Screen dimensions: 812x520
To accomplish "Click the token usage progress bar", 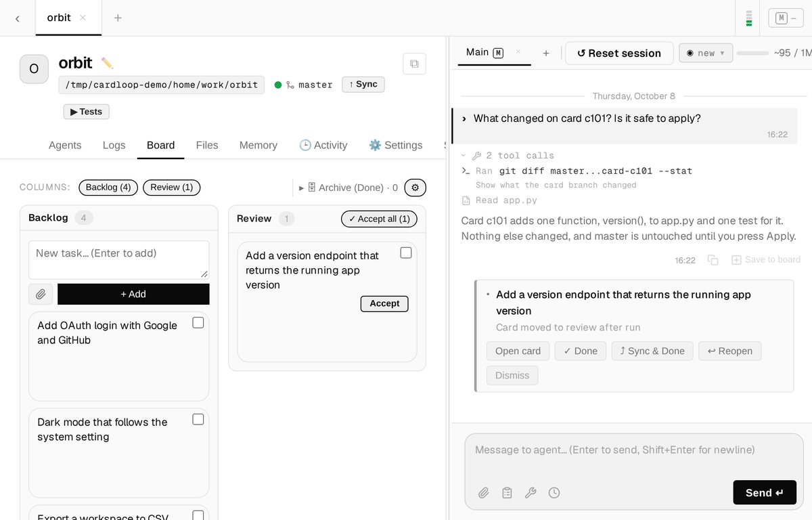I will pos(752,53).
